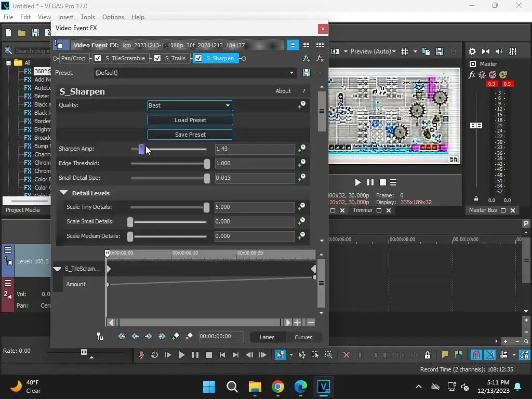The height and width of the screenshot is (399, 532).
Task: Collapse the All plug-in folder
Action: [x=8, y=63]
